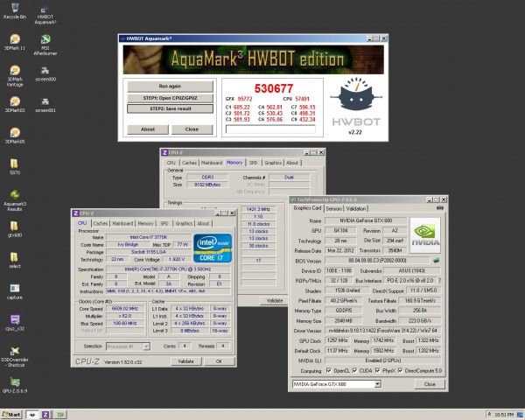This screenshot has height=420, width=525.
Task: Click Run again in HWBOT Aquamark
Action: tap(170, 86)
